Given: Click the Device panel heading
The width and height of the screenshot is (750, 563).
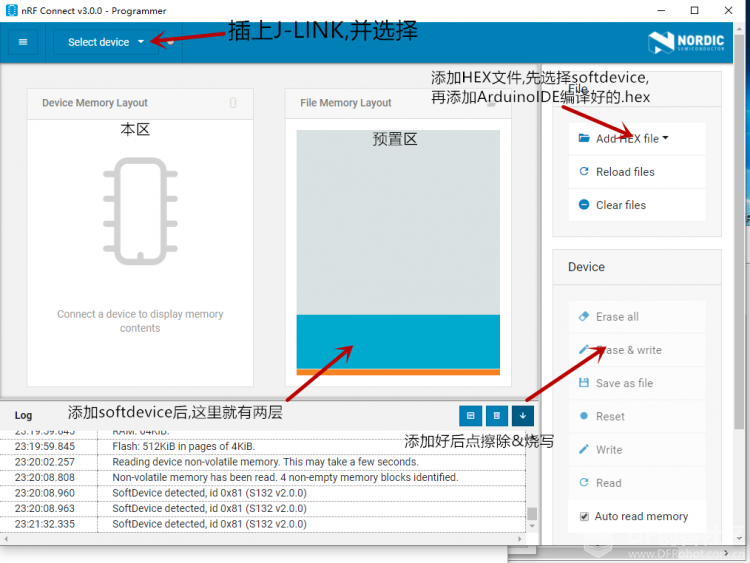Looking at the screenshot, I should point(586,267).
